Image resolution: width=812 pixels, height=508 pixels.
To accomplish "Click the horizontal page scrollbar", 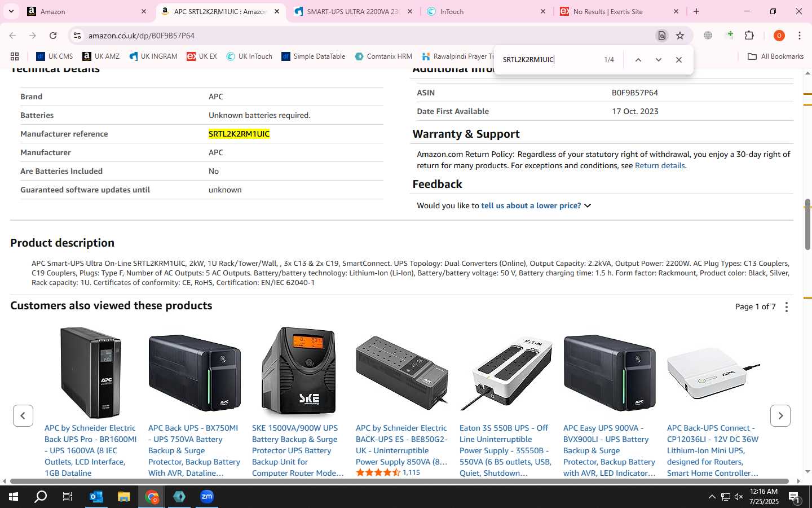I will click(x=400, y=481).
